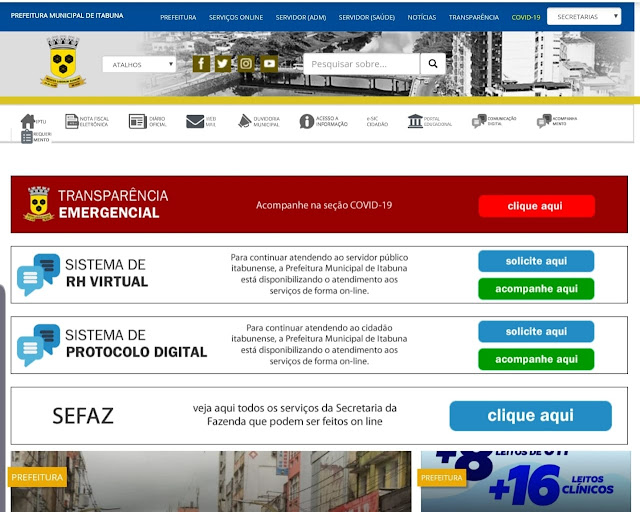Open the Transparência menu item
The height and width of the screenshot is (512, 640).
pos(473,18)
